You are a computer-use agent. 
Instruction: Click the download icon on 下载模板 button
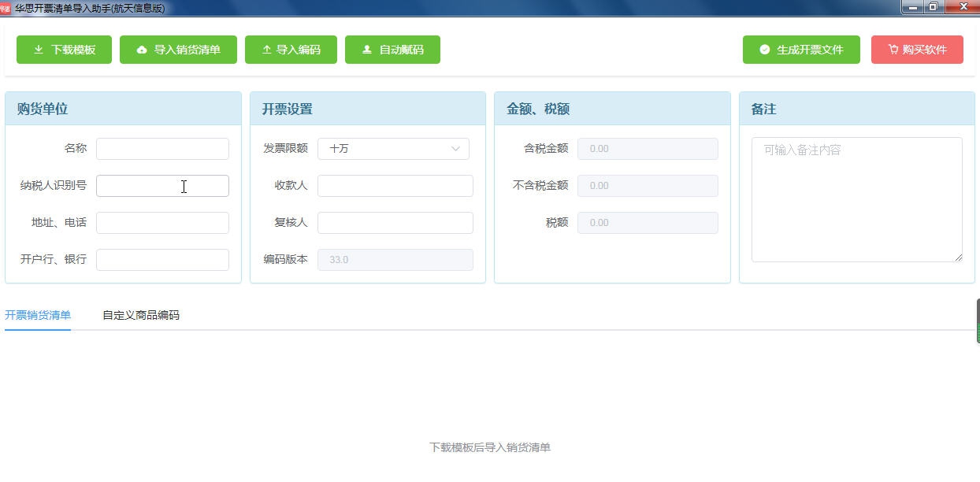tap(38, 49)
